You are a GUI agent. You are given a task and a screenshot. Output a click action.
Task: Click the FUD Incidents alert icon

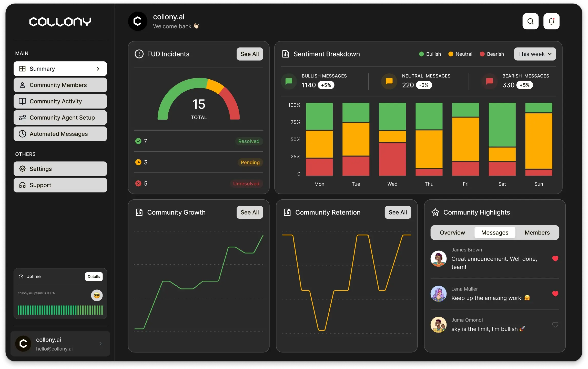click(x=139, y=54)
